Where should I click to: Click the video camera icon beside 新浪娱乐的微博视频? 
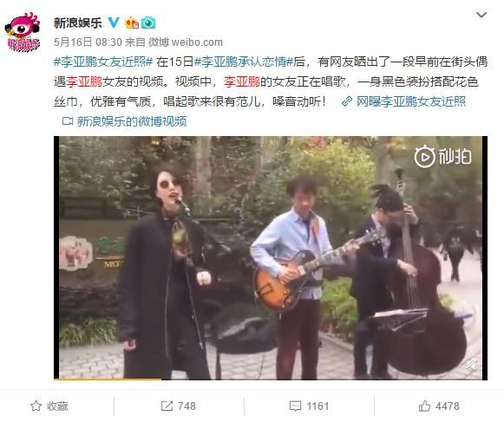[x=68, y=121]
